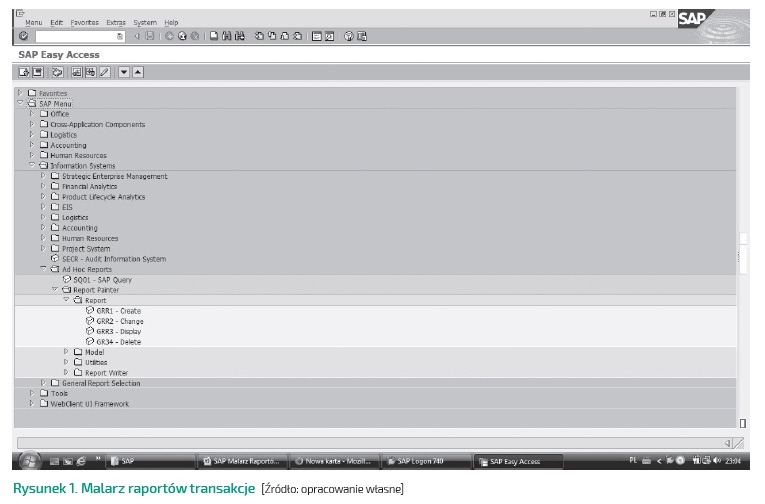Click the Generate shortcut icon
This screenshot has height=504, width=765.
click(x=329, y=36)
